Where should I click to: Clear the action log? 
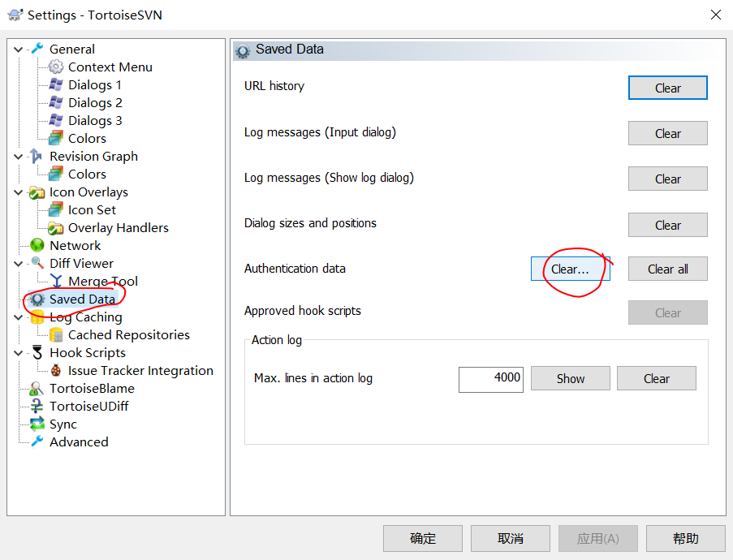click(657, 378)
